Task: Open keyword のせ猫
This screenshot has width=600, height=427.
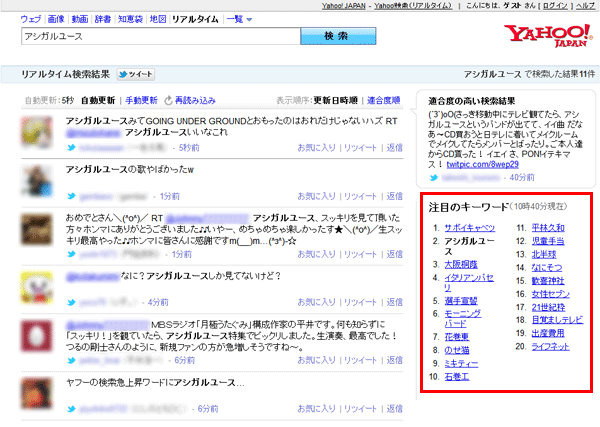Action: [457, 350]
